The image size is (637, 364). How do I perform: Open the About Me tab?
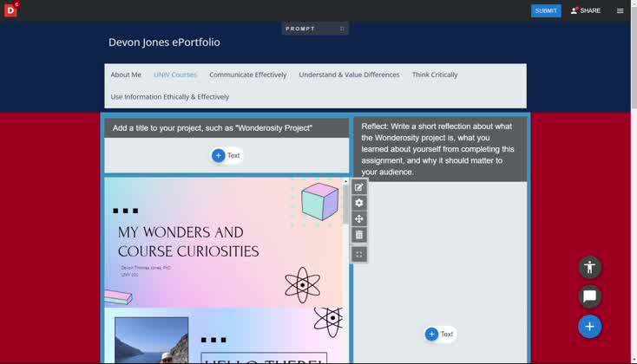pos(126,75)
